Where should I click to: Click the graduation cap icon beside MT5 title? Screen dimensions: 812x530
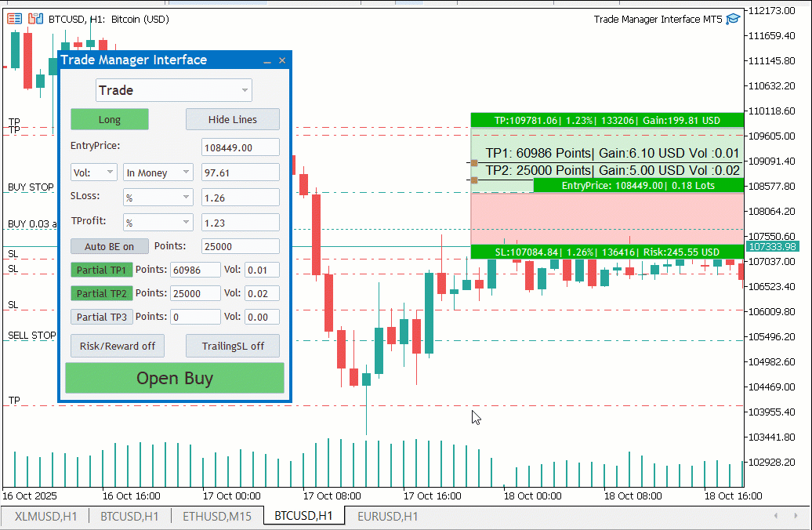pyautogui.click(x=732, y=19)
